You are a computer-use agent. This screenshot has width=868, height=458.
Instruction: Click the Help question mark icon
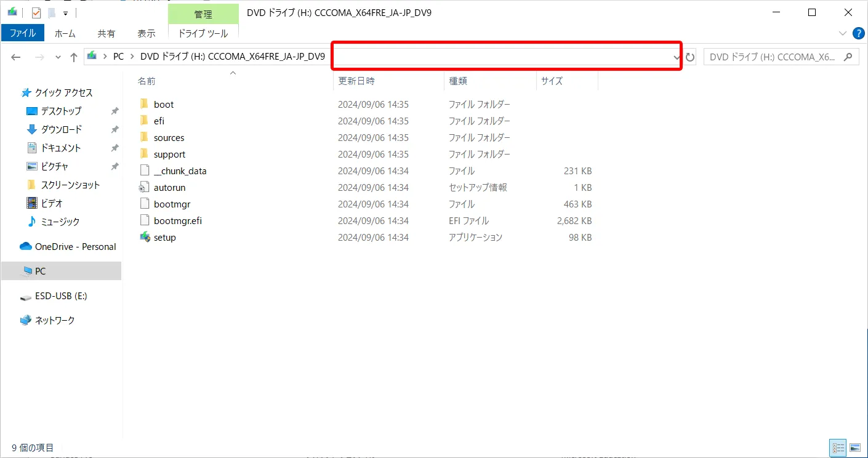point(858,33)
